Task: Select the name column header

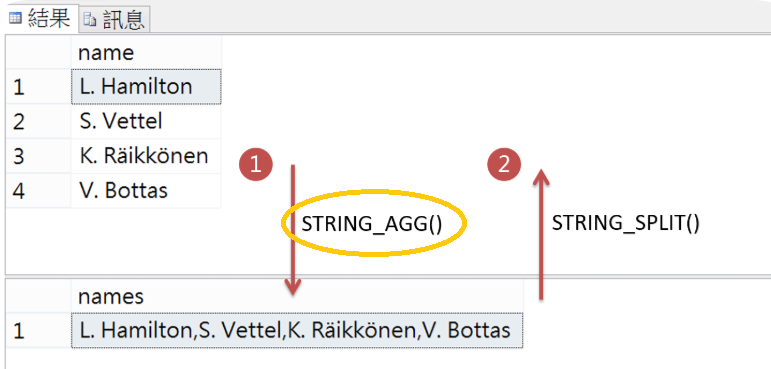Action: click(x=146, y=52)
